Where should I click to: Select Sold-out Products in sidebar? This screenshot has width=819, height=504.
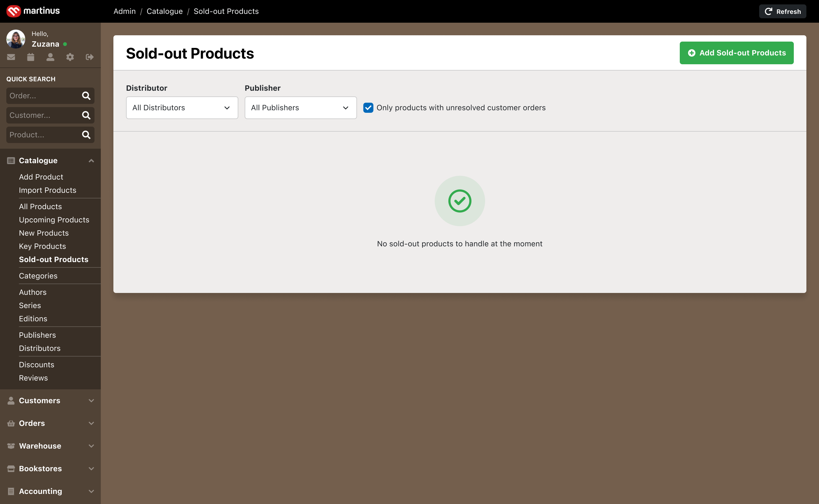pos(54,260)
